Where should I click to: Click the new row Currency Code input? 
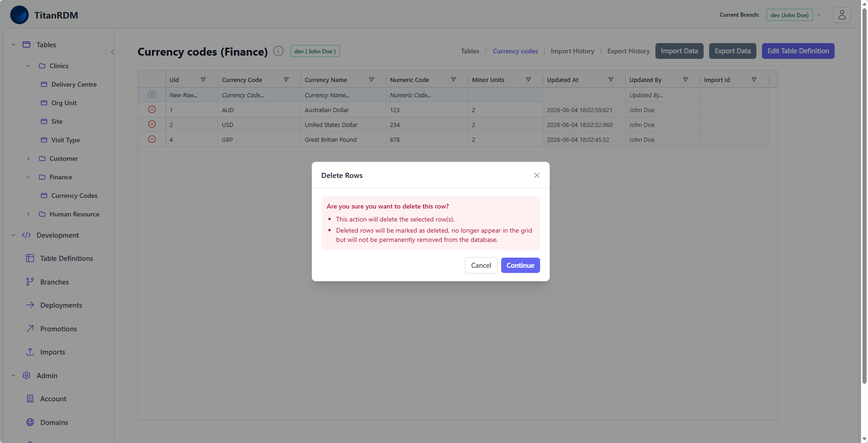259,95
